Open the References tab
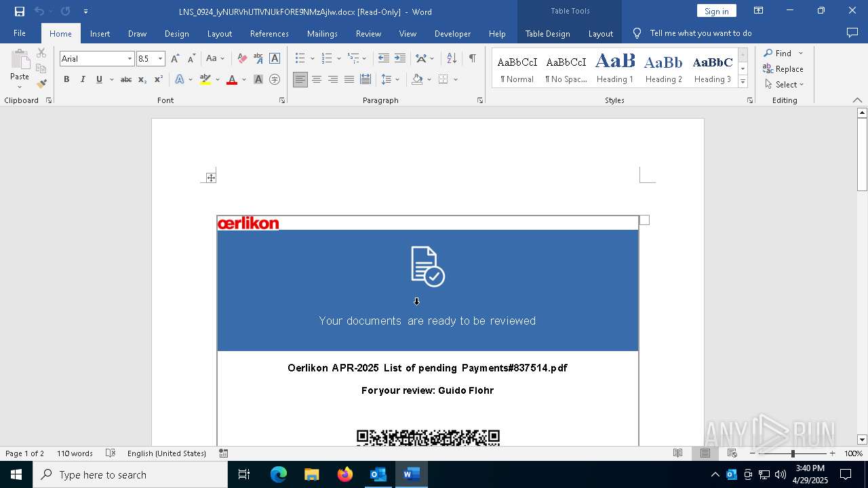This screenshot has height=488, width=868. 269,33
